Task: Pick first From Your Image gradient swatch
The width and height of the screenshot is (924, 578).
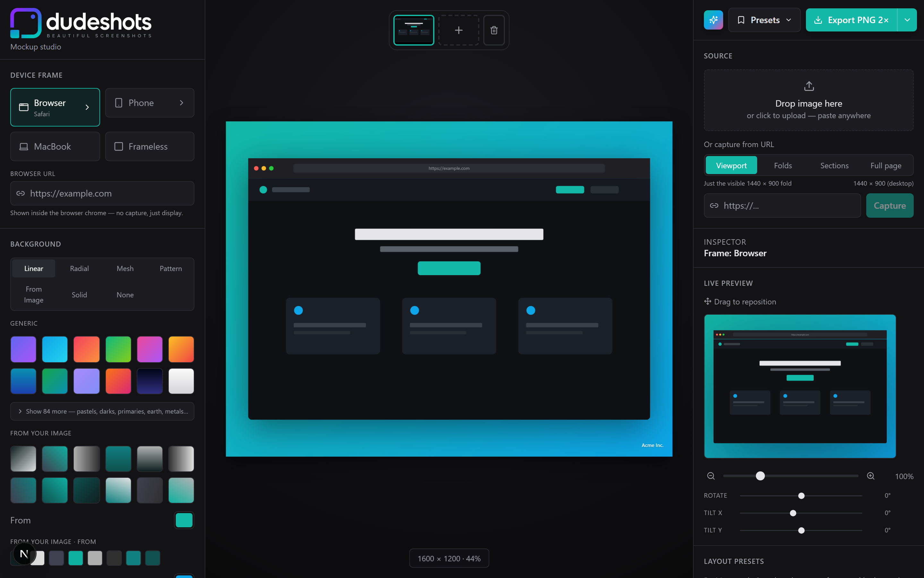Action: (x=23, y=459)
